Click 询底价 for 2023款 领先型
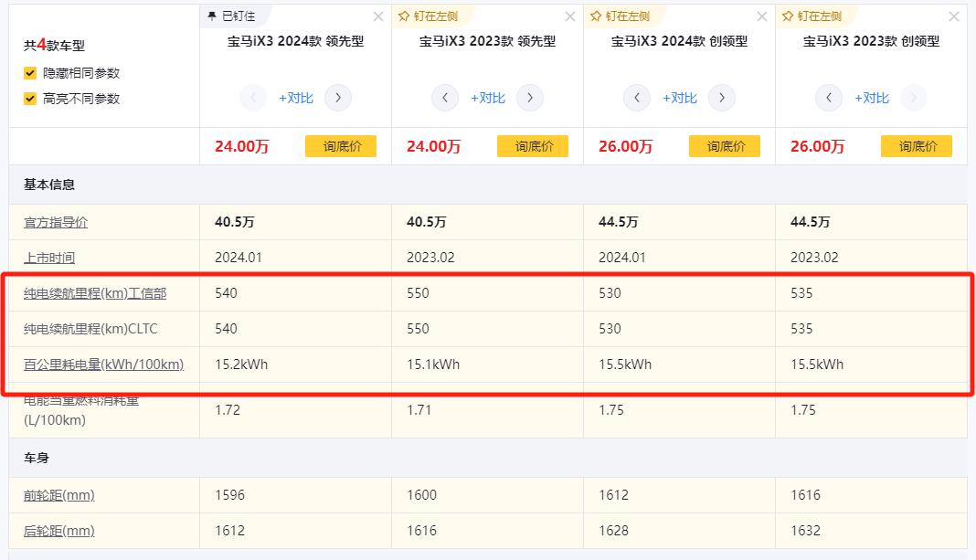Viewport: 976px width, 560px height. (533, 146)
